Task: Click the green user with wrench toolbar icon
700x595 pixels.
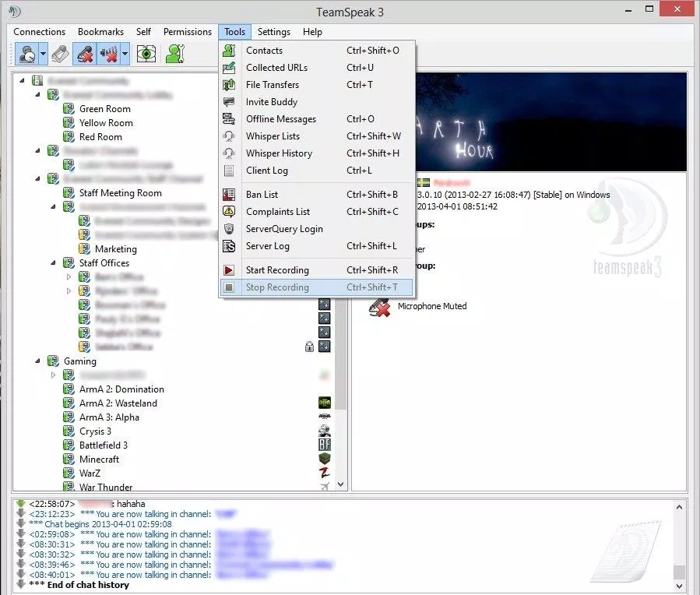Action: (x=175, y=55)
